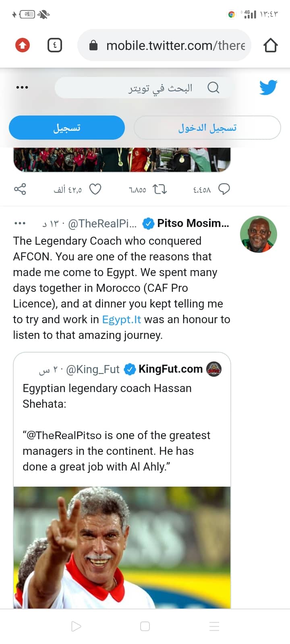Screen dimensions: 290x644
Task: Open Pitso Mosimane's profile picture
Action: [259, 234]
